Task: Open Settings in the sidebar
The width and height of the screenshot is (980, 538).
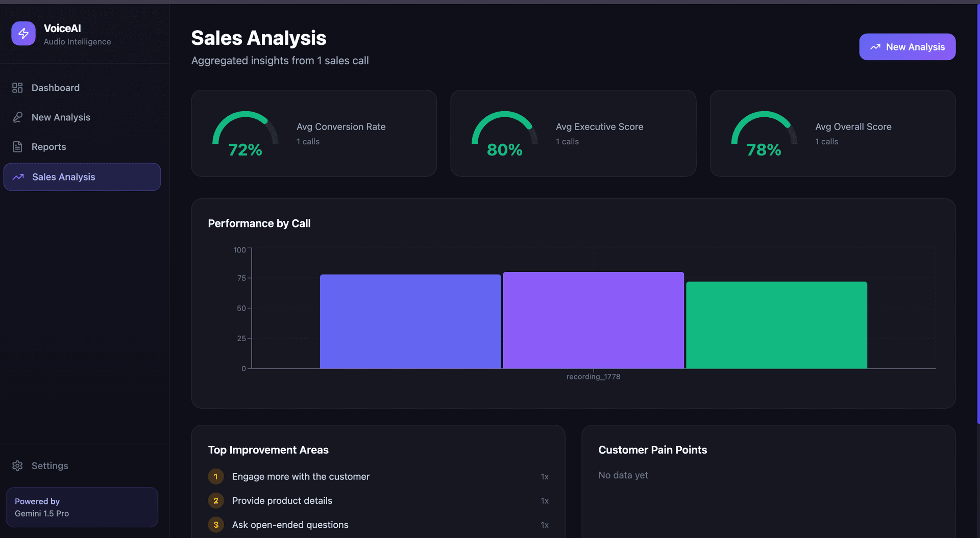Action: point(82,466)
